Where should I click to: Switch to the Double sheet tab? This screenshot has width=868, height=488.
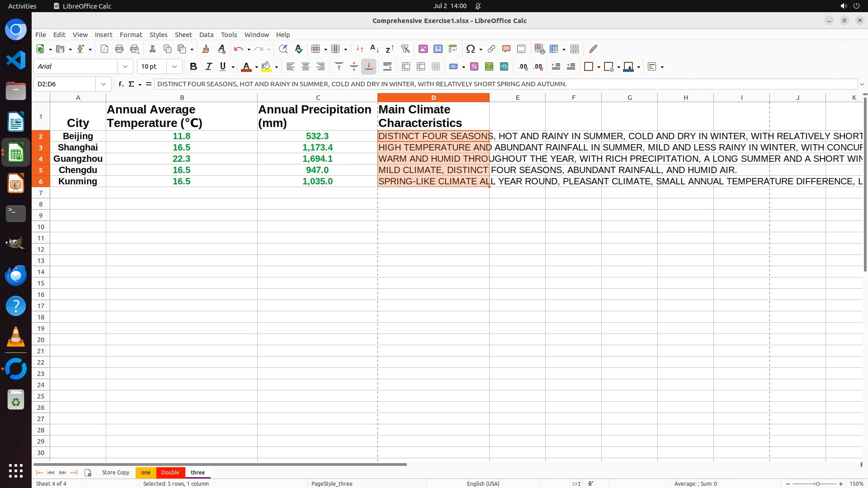coord(170,472)
